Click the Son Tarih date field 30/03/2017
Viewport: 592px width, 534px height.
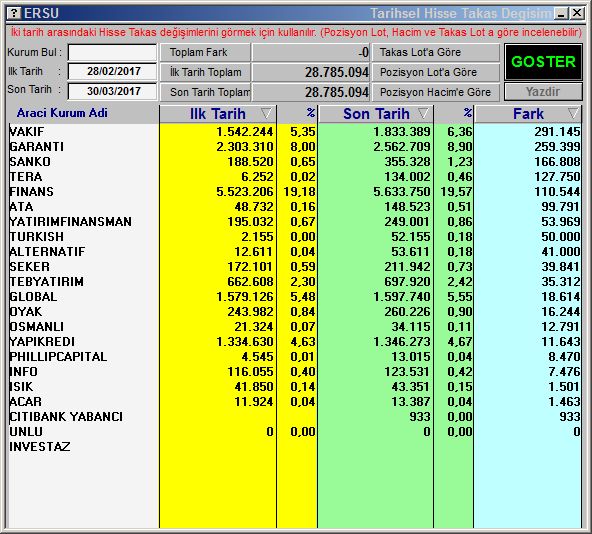click(x=112, y=91)
